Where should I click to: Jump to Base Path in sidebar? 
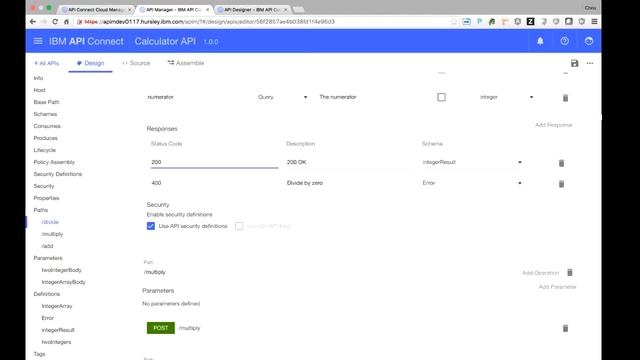click(47, 102)
